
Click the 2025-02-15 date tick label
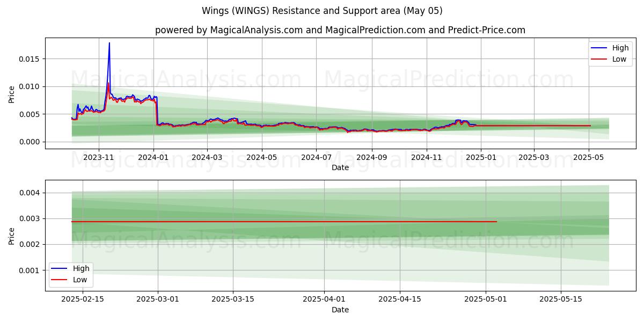83,299
